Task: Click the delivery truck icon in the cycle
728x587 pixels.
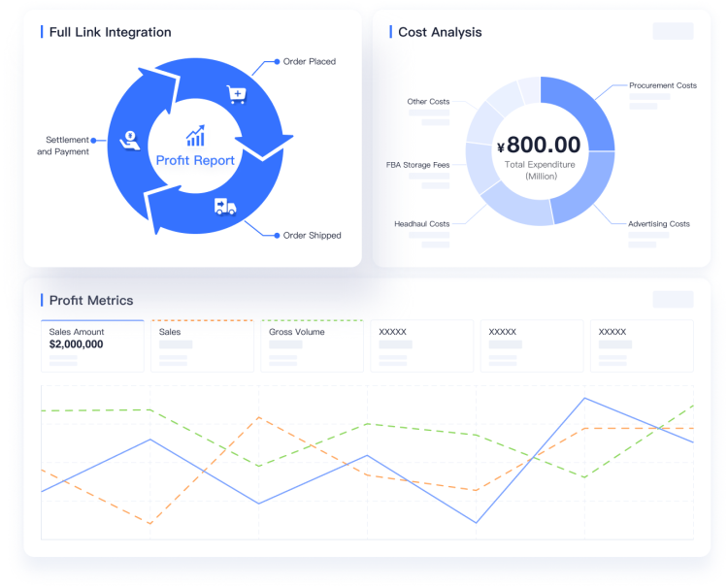Action: click(225, 207)
